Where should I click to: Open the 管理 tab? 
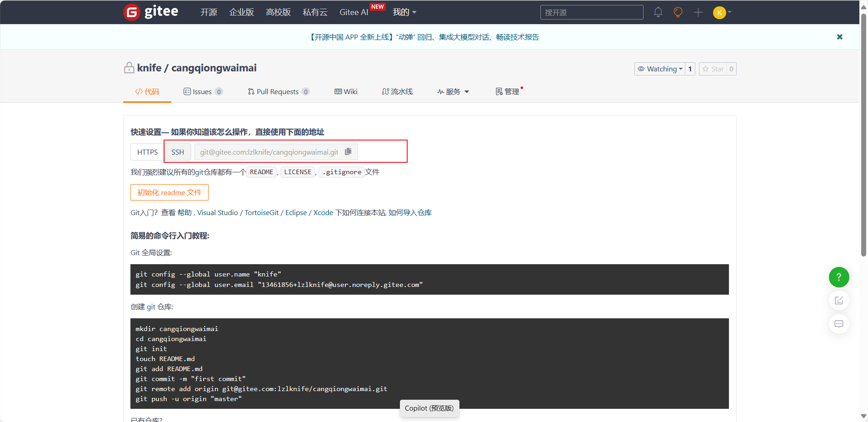pos(508,91)
